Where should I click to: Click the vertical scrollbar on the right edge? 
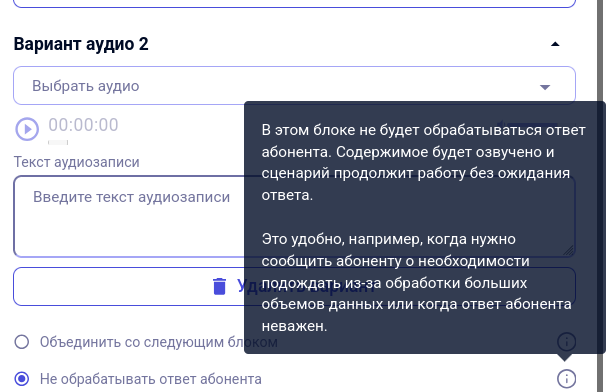click(601, 196)
